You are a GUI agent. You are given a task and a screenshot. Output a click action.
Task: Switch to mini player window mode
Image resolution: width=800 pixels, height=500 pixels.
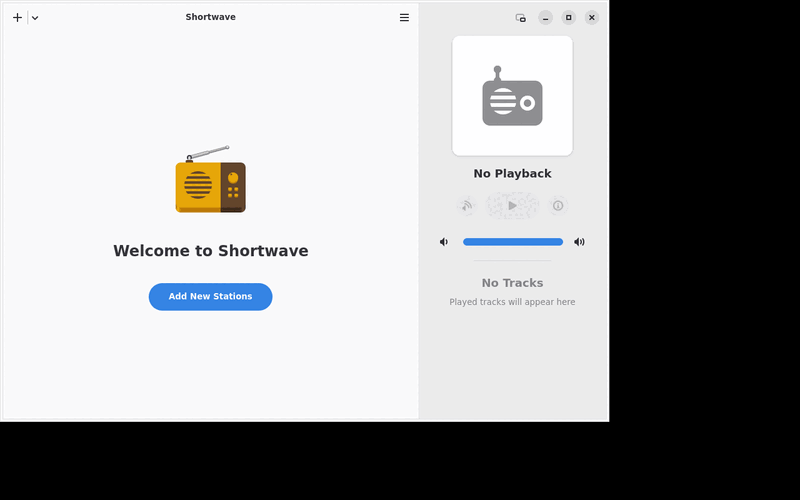pyautogui.click(x=520, y=18)
